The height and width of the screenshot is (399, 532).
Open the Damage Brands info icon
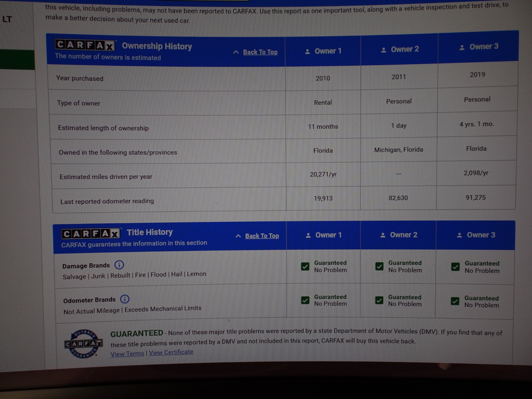tap(119, 265)
